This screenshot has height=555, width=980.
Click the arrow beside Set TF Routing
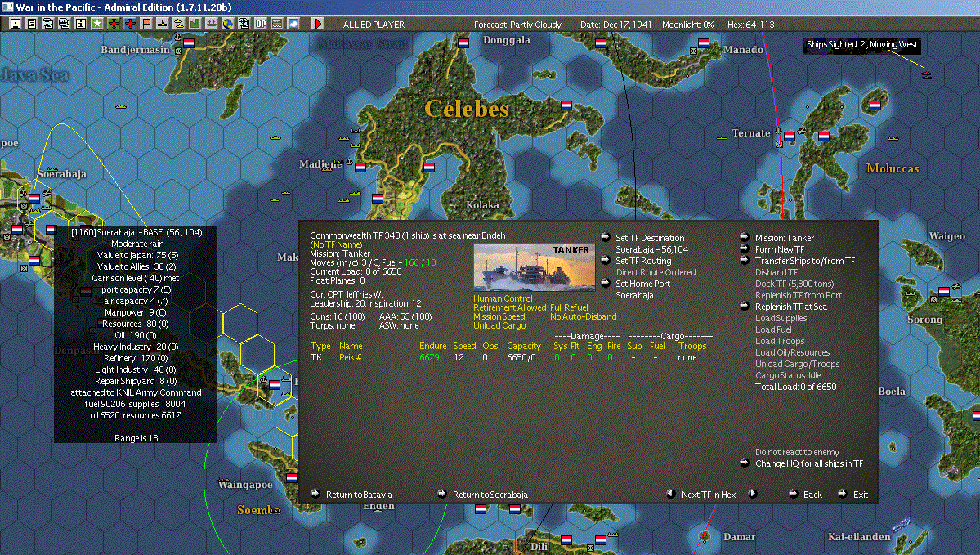tap(606, 260)
